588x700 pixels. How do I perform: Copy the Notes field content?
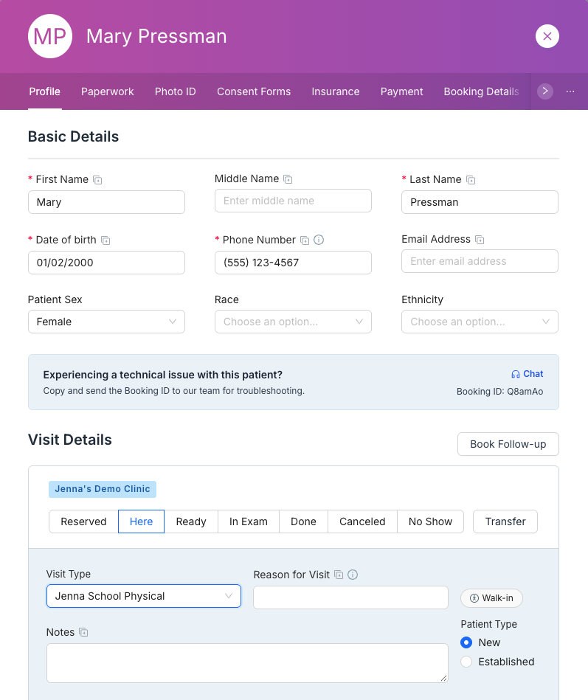click(x=83, y=632)
